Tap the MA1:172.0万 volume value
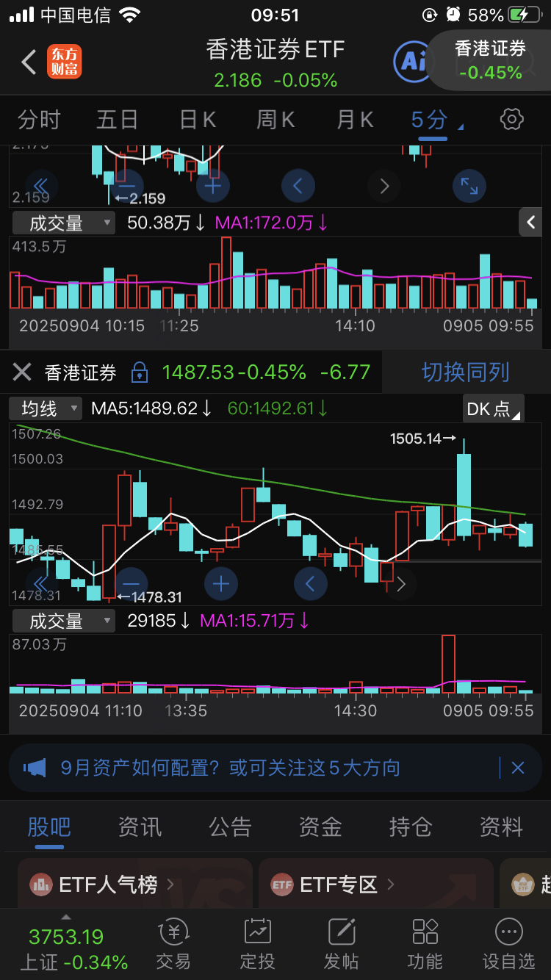Screen dimensions: 551x980 pos(271,223)
